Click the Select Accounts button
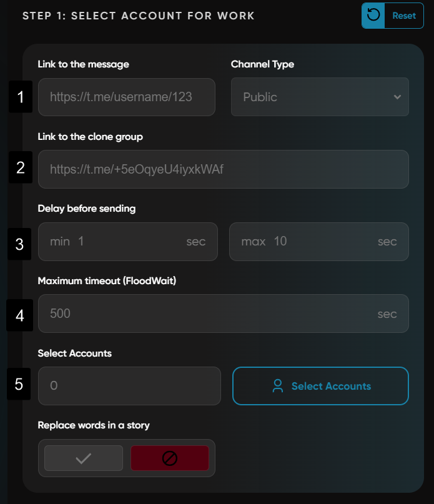Viewport: 434px width, 504px height. pyautogui.click(x=320, y=386)
